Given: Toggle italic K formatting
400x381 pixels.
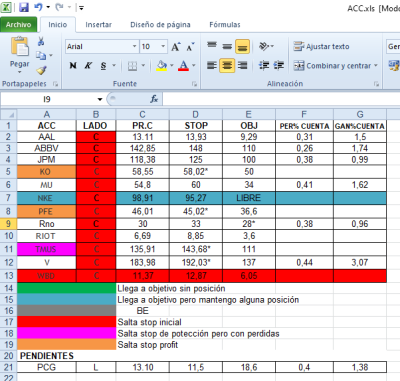Looking at the screenshot, I should click(x=88, y=66).
